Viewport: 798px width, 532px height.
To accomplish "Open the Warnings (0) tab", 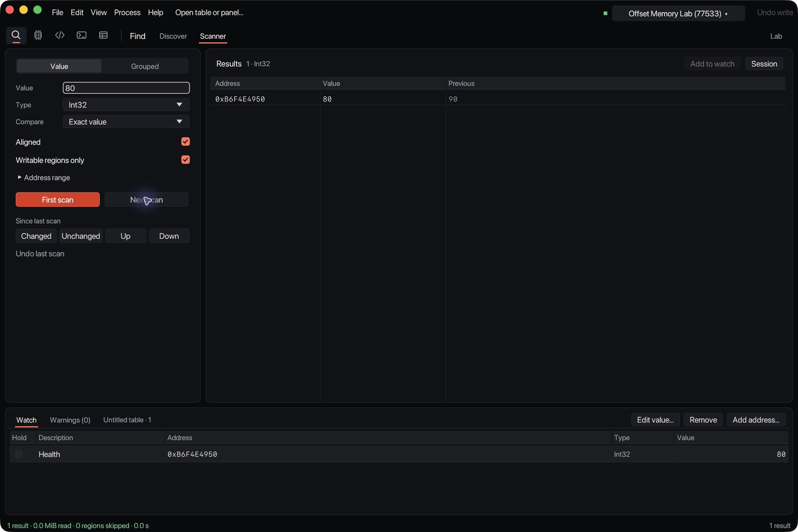I will [70, 420].
